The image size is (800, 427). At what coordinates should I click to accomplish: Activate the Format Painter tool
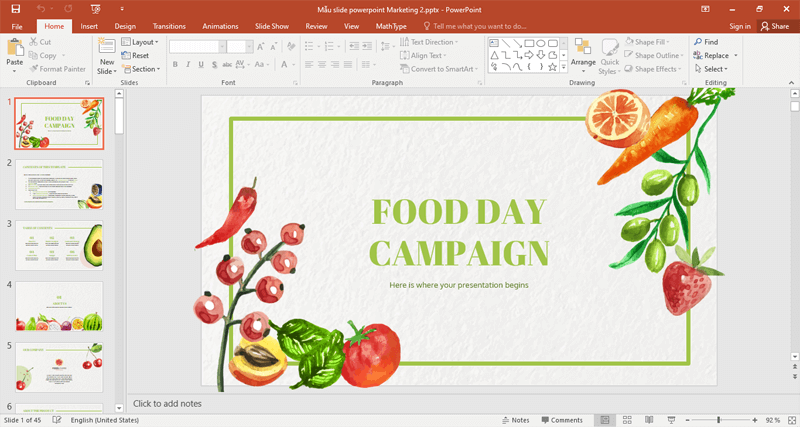coord(57,68)
